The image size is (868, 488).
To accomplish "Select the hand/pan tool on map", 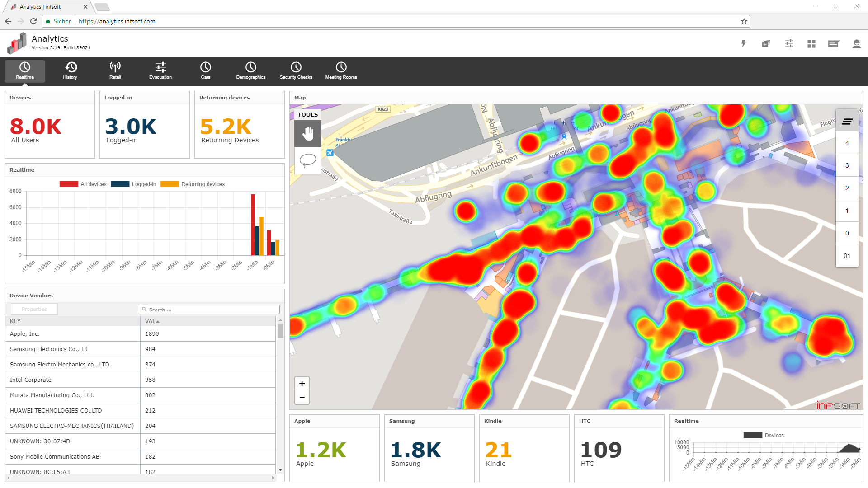I will tap(307, 132).
